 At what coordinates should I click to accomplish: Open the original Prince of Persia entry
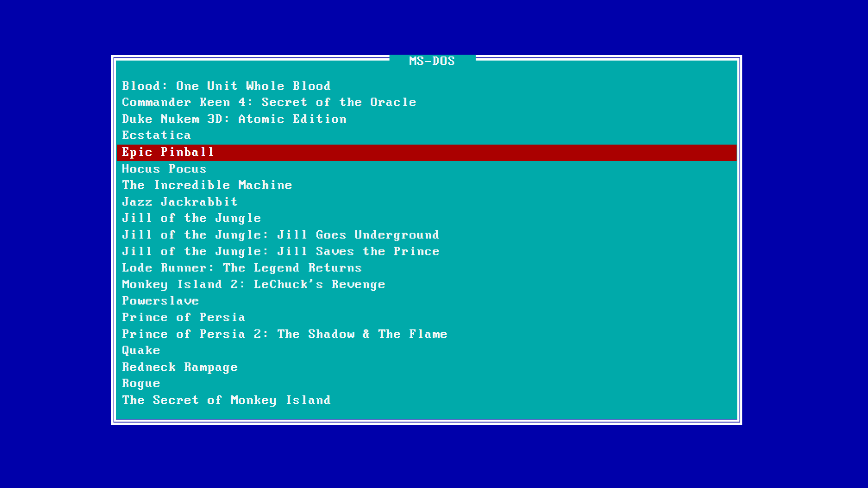point(184,318)
